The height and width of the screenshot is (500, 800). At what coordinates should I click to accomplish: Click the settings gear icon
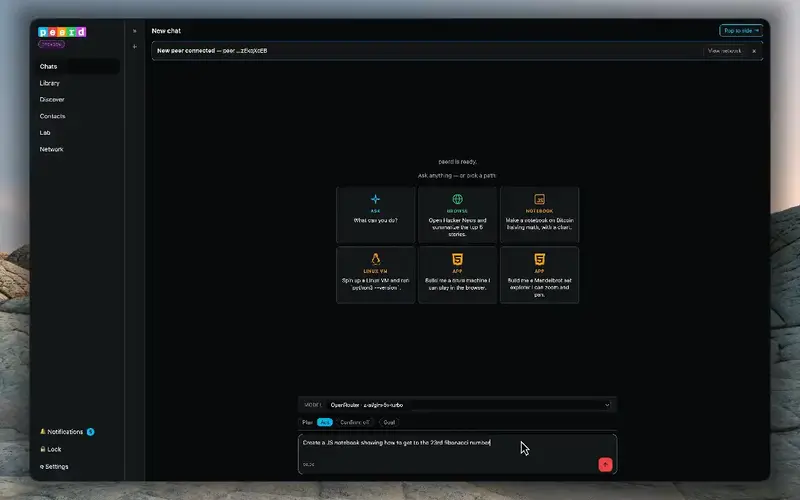point(42,467)
